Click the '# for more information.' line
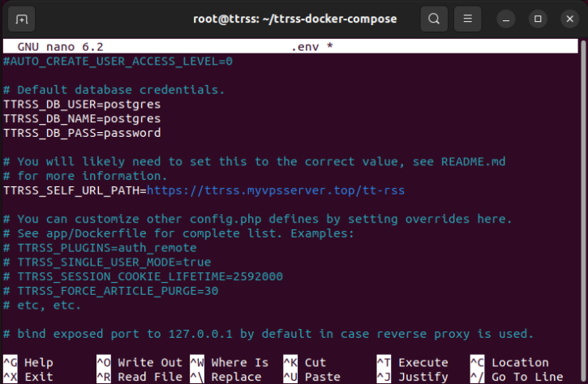 (x=85, y=176)
